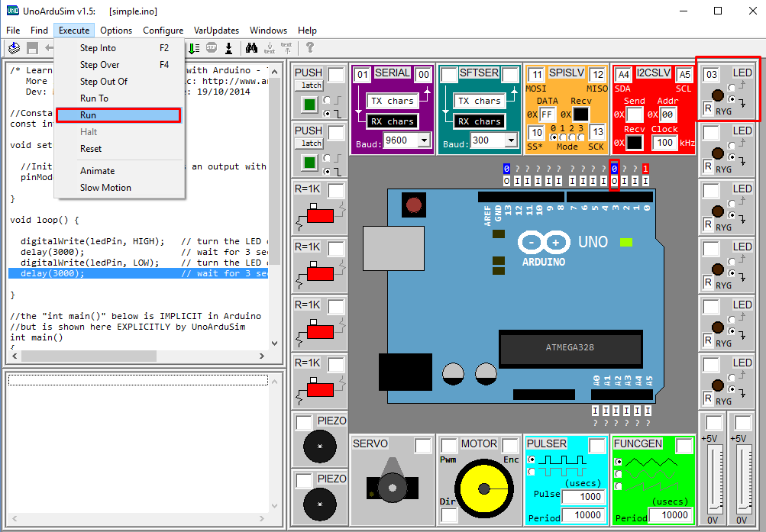Click the green arrow run toolbar icon
The image size is (766, 532).
click(194, 48)
